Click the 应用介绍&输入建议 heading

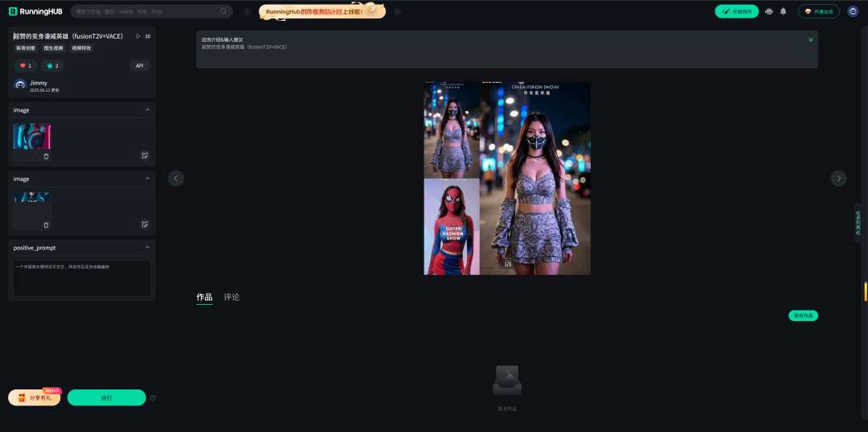coord(222,40)
